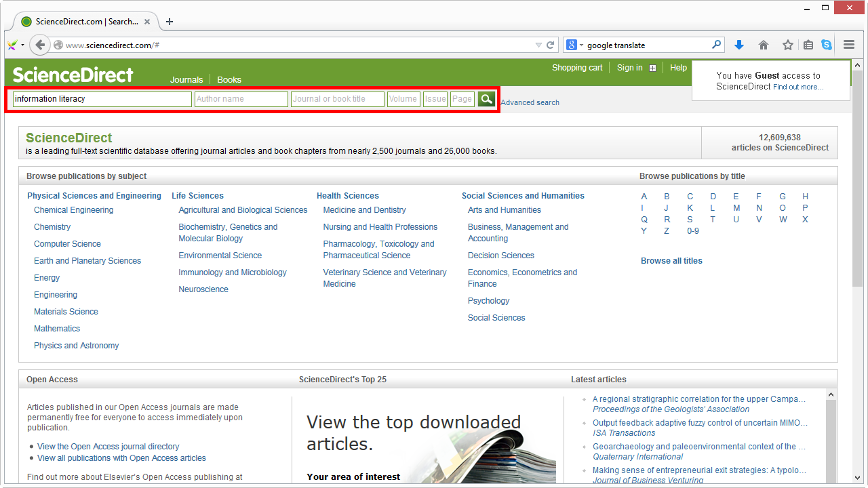Open Immunology and Microbiology
This screenshot has height=488, width=868.
233,272
